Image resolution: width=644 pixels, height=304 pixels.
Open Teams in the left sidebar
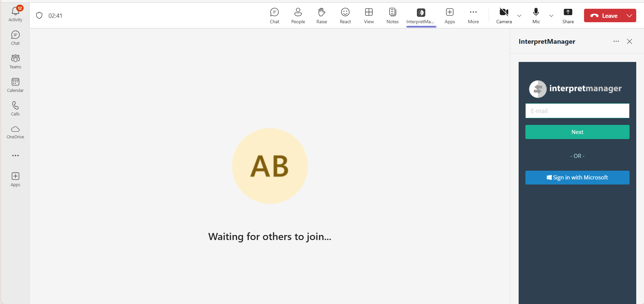[x=15, y=62]
